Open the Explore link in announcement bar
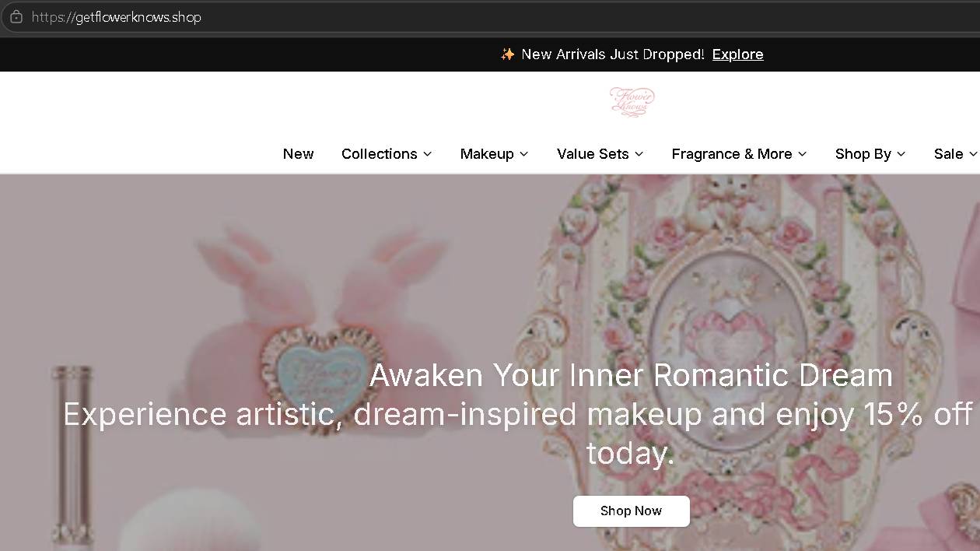 click(737, 54)
